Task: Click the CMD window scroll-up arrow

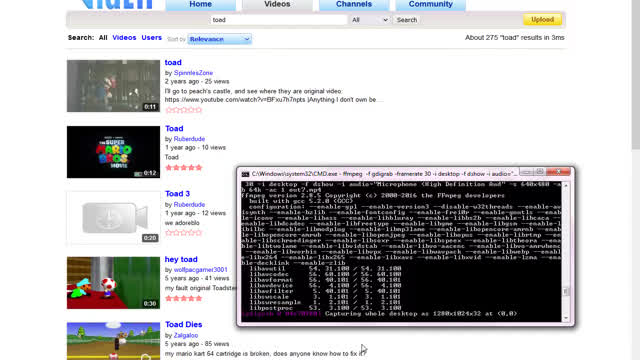Action: tap(566, 186)
